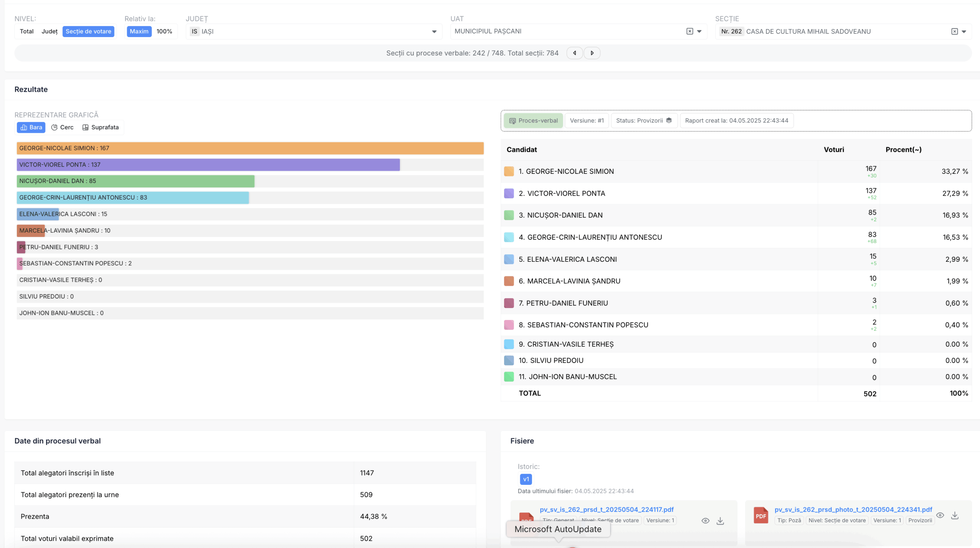Viewport: 980px width, 548px height.
Task: Select history version v1 badge
Action: click(526, 479)
